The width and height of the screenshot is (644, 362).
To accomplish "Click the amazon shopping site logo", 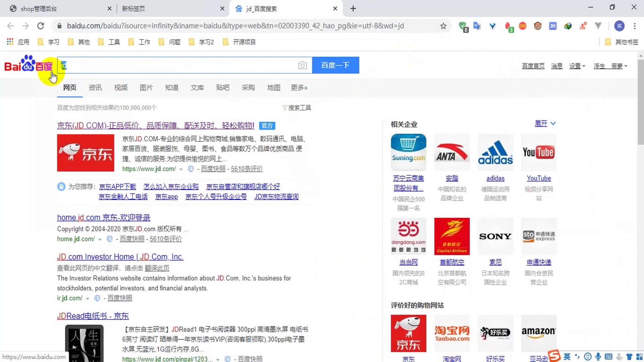I will click(x=539, y=333).
